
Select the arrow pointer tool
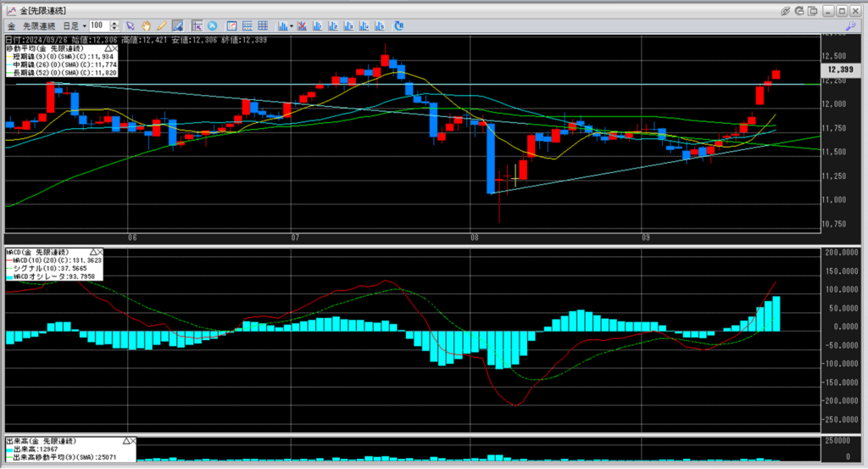(130, 26)
